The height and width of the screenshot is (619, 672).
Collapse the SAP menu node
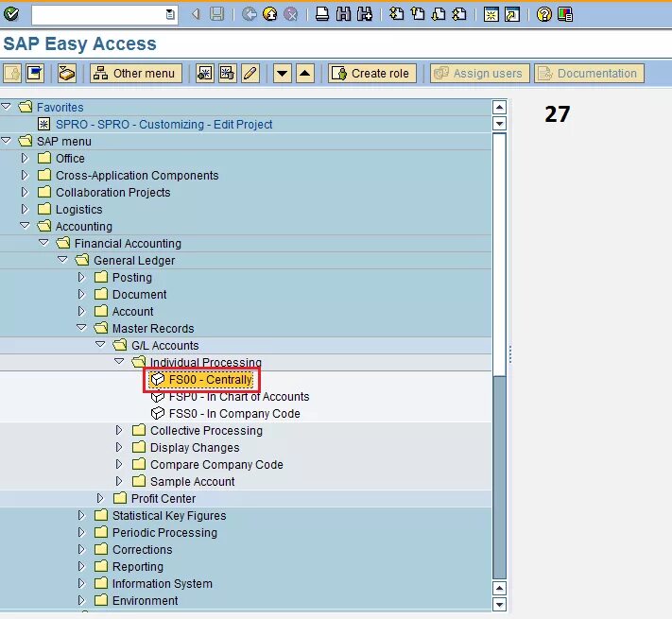[x=6, y=141]
